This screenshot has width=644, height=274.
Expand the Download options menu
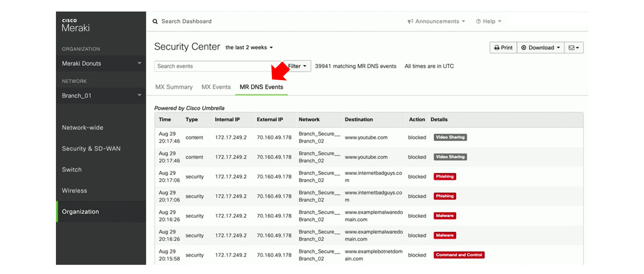point(541,48)
